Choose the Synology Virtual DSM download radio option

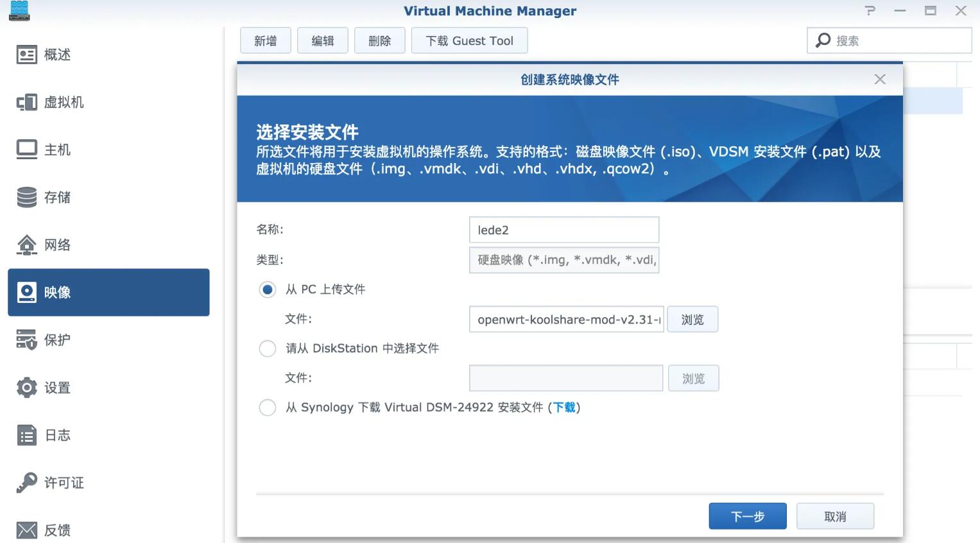tap(268, 408)
